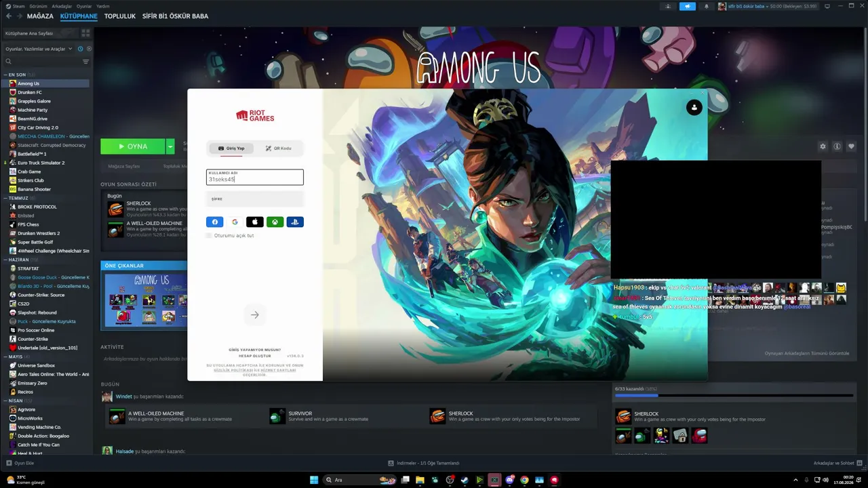
Task: Launch Among Us with the Oyna button
Action: 133,146
